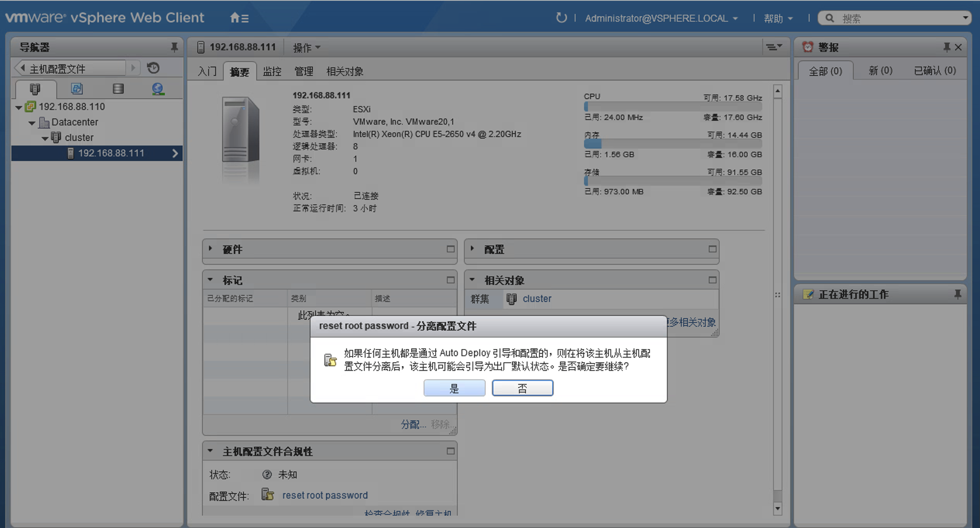Viewport: 980px width, 528px height.
Task: Switch to the 摘要 tab
Action: click(x=239, y=71)
